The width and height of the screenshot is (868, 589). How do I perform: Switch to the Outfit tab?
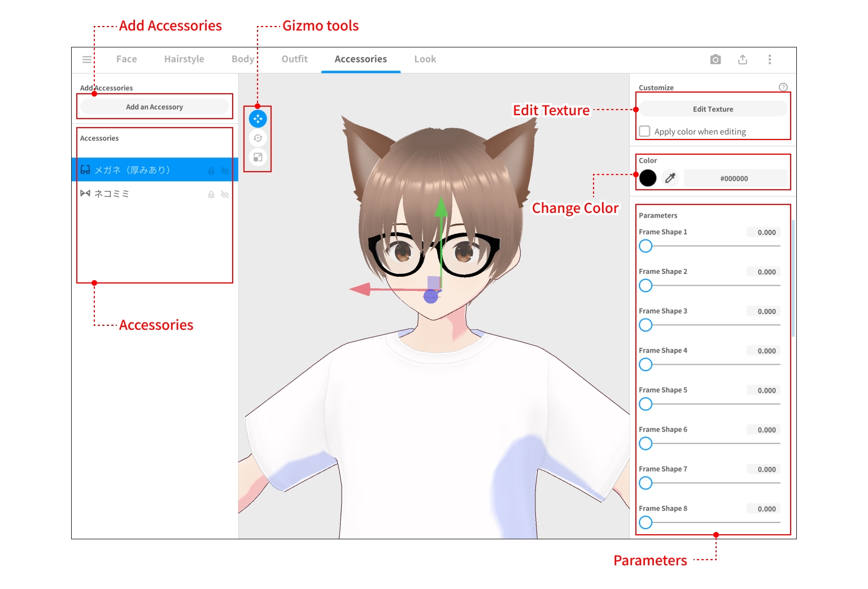point(294,59)
